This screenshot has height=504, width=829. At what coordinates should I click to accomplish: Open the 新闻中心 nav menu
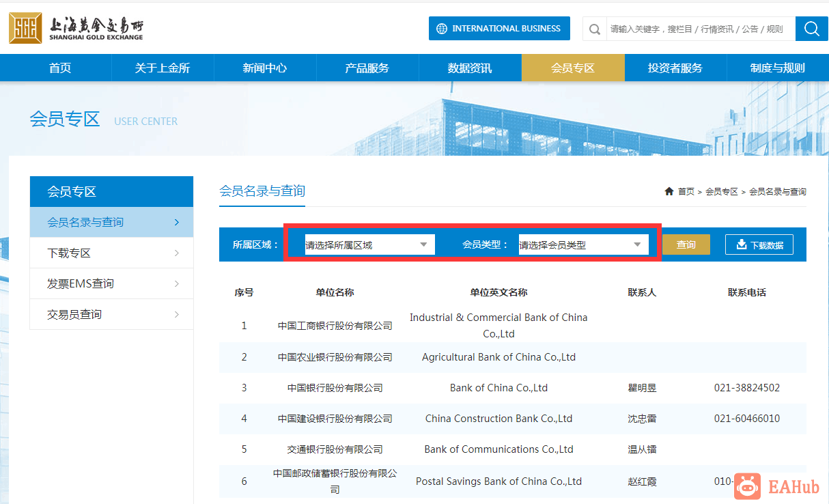pos(265,68)
